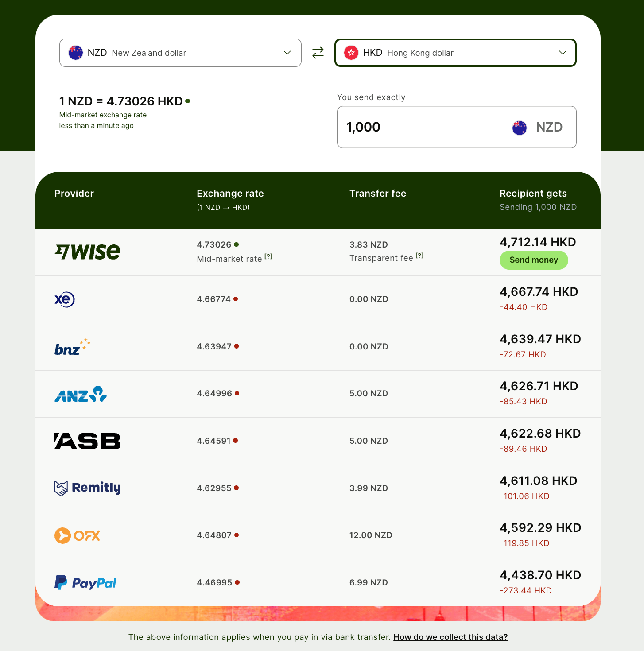Click the chevron in the NZD source currency selector
The height and width of the screenshot is (651, 644).
[287, 53]
